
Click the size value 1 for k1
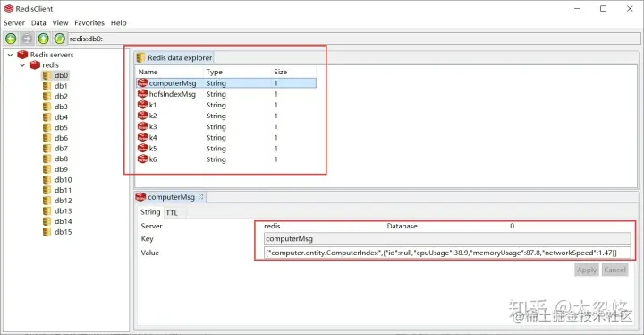(276, 105)
